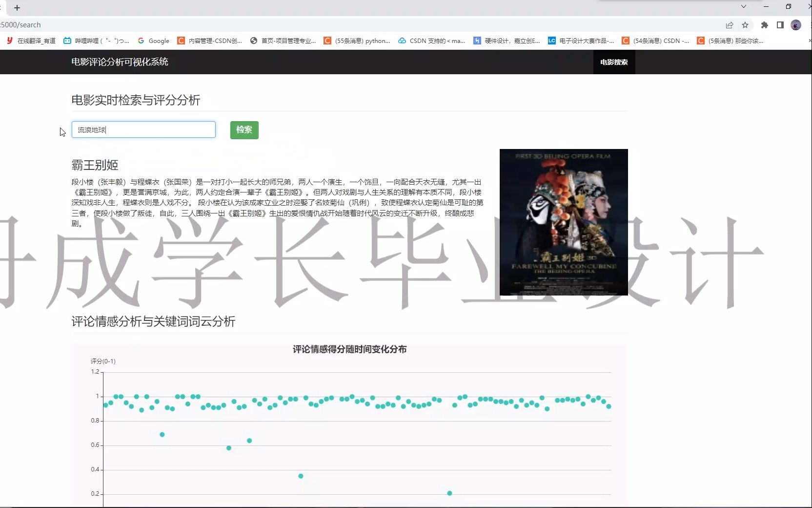812x508 pixels.
Task: Minimize the browser window
Action: coord(766,6)
